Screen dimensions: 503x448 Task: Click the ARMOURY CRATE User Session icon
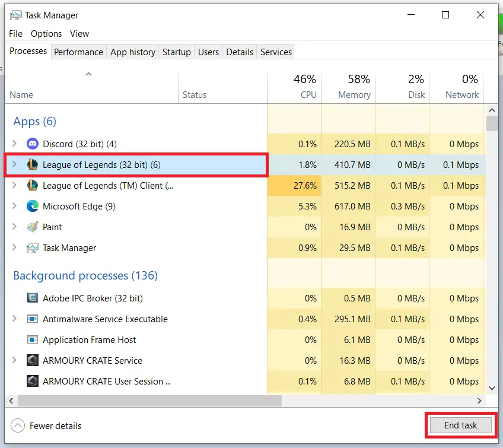tap(33, 382)
